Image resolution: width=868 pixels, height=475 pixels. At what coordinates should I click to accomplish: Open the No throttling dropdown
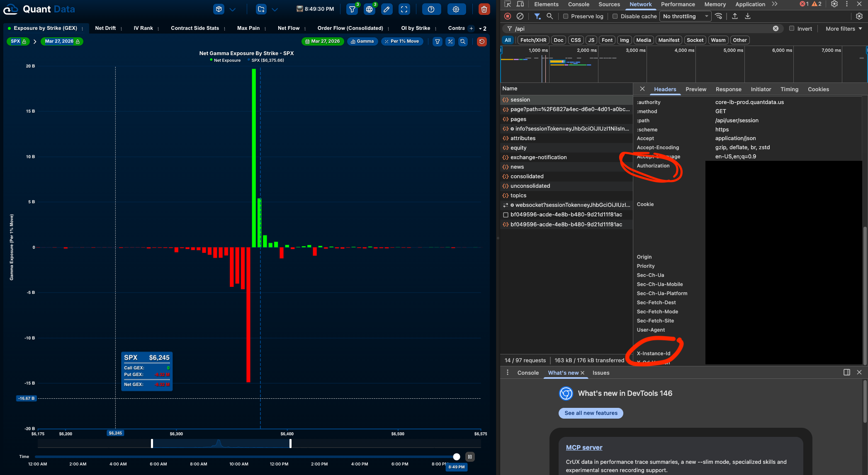686,17
